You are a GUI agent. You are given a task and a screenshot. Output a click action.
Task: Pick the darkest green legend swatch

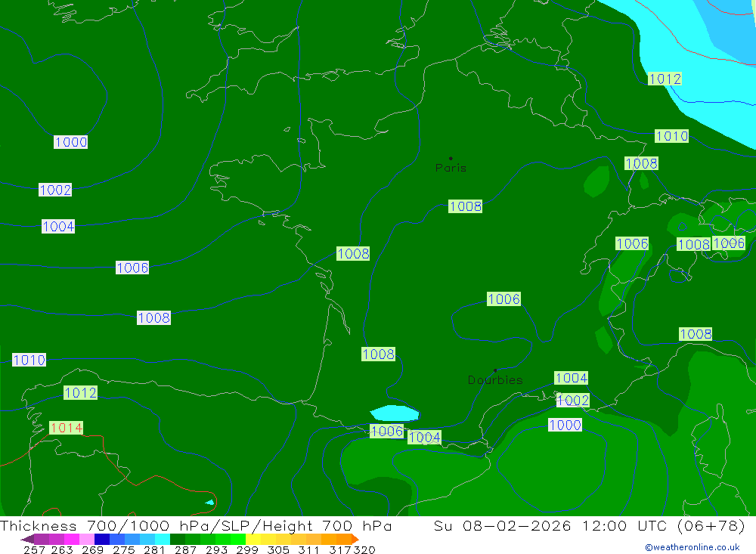pos(178,539)
